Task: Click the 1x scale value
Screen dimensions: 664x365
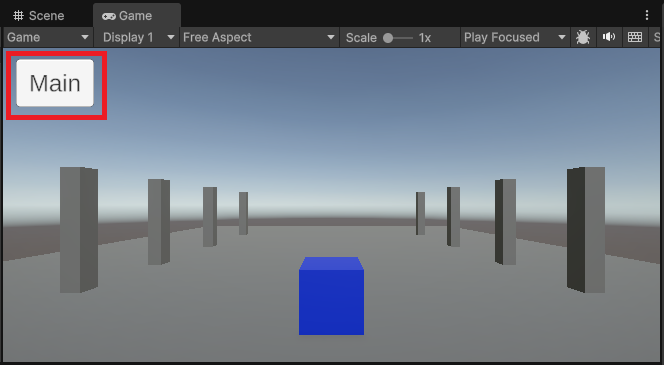Action: click(x=425, y=38)
